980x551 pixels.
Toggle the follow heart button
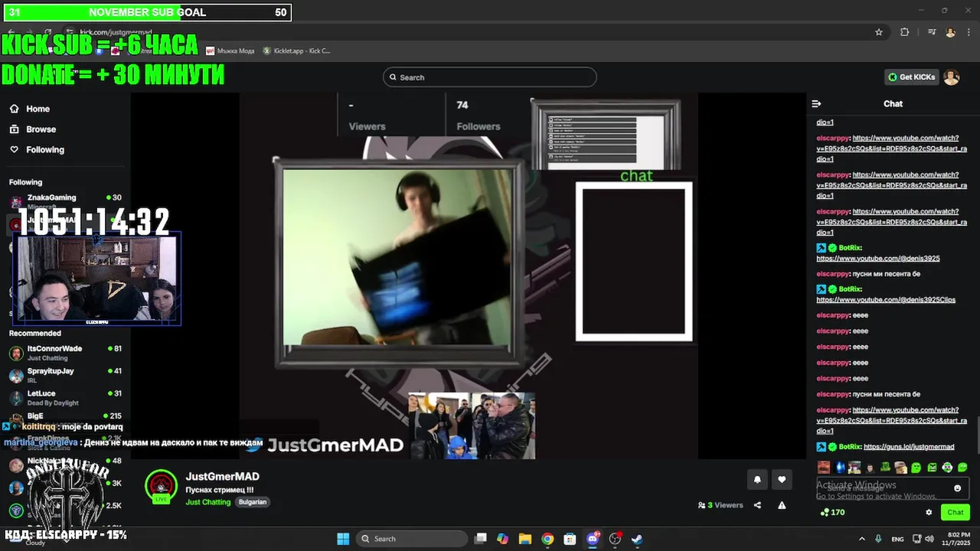click(782, 480)
